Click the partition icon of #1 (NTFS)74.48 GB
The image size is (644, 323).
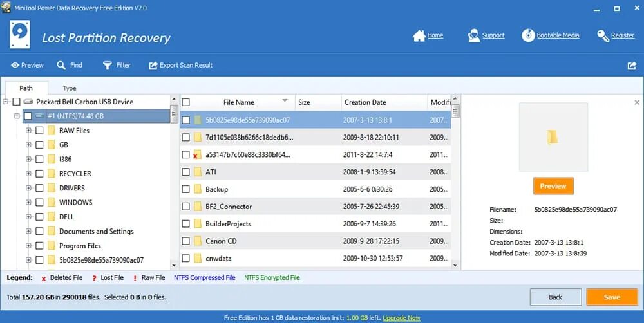pyautogui.click(x=39, y=116)
